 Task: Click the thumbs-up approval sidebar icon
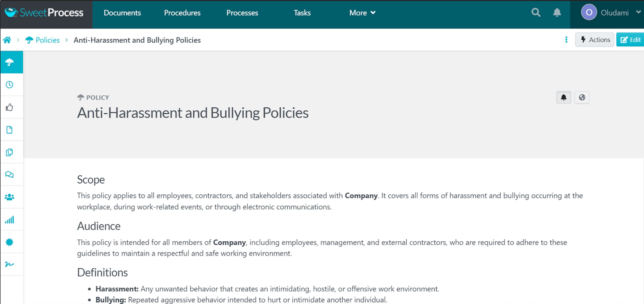click(10, 107)
